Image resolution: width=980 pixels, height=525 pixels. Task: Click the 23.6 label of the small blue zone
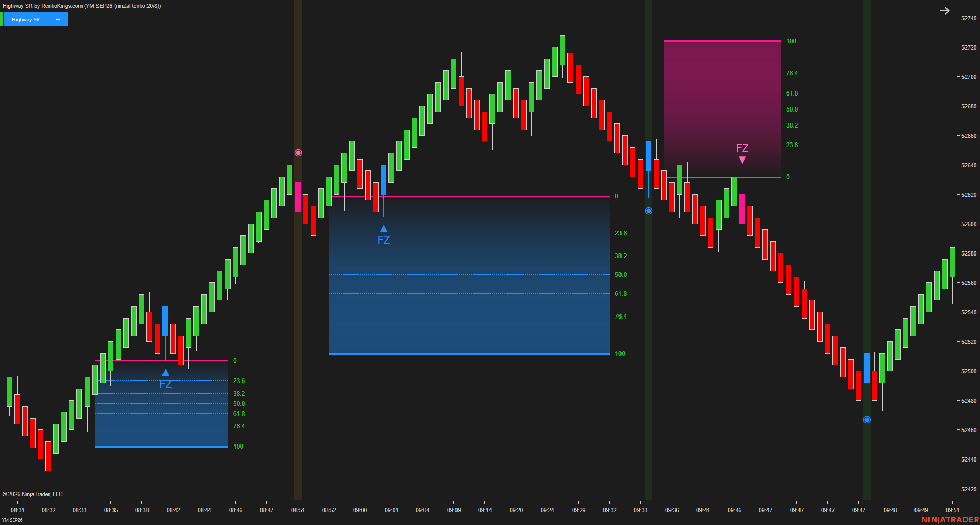tap(239, 381)
